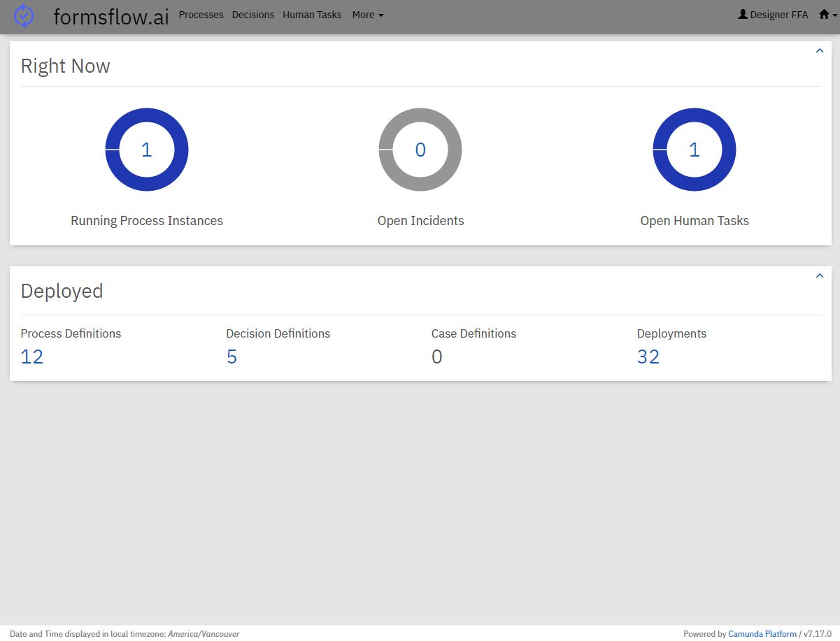Click the Open Incidents gray donut chart
840x641 pixels.
[x=420, y=150]
